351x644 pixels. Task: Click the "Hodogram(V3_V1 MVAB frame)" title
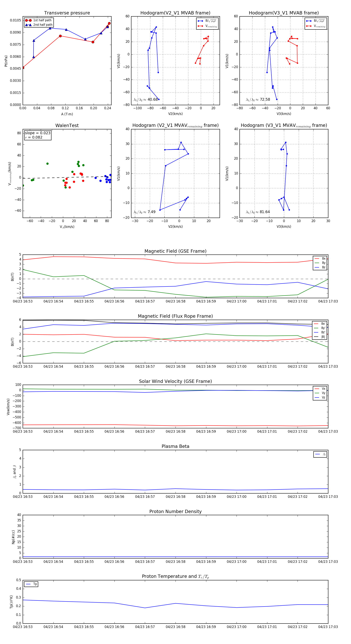point(284,13)
